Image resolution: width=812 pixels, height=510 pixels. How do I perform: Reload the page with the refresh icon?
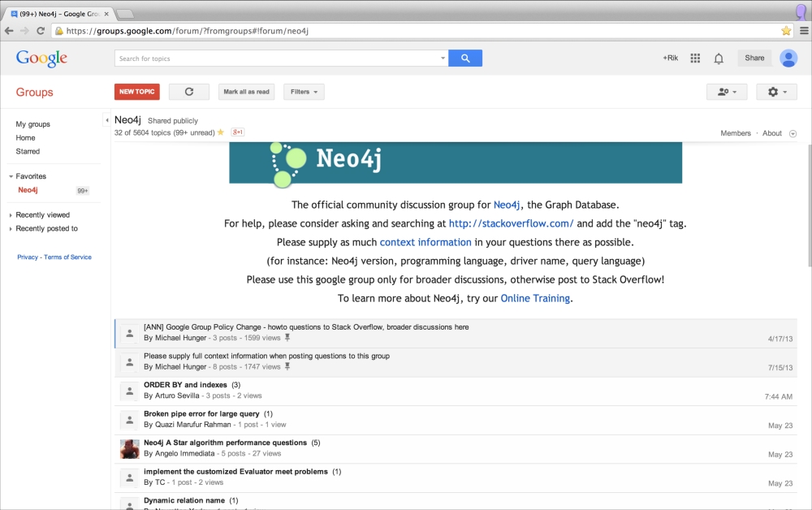(x=41, y=31)
